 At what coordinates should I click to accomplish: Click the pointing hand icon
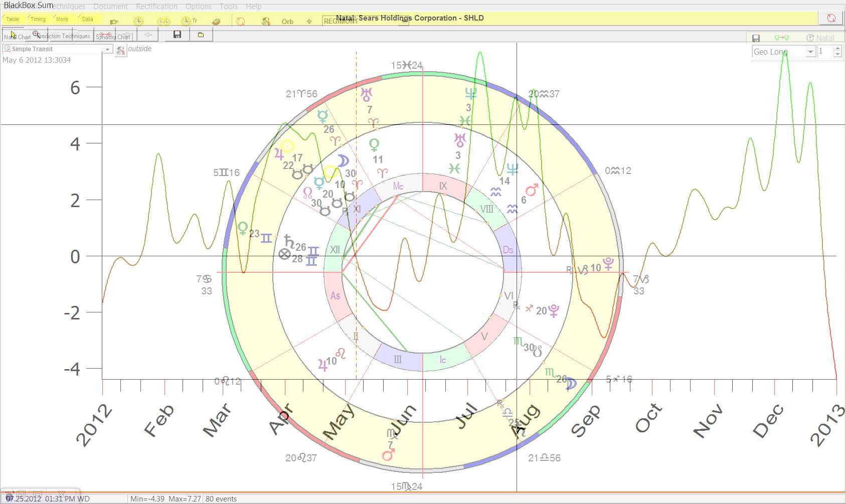point(114,22)
